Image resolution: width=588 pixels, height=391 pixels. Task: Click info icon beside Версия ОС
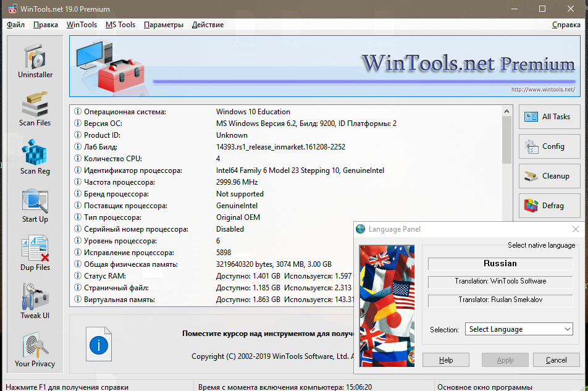pyautogui.click(x=78, y=123)
